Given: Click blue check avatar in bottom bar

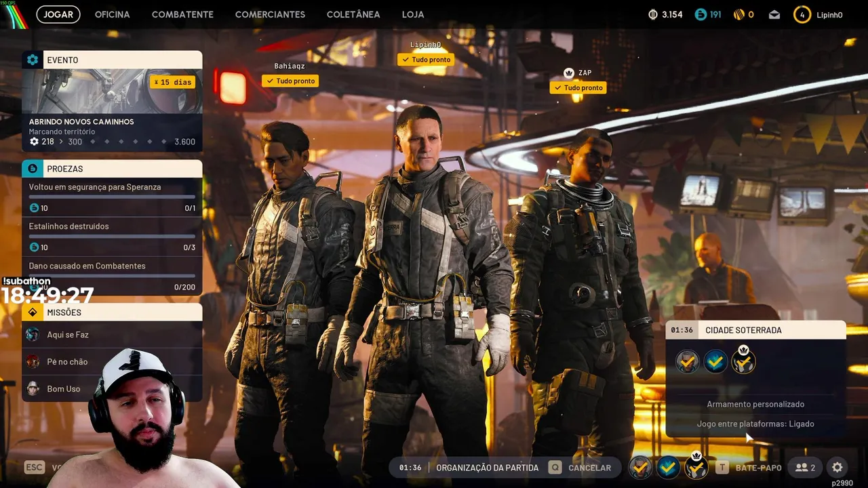Looking at the screenshot, I should click(668, 467).
